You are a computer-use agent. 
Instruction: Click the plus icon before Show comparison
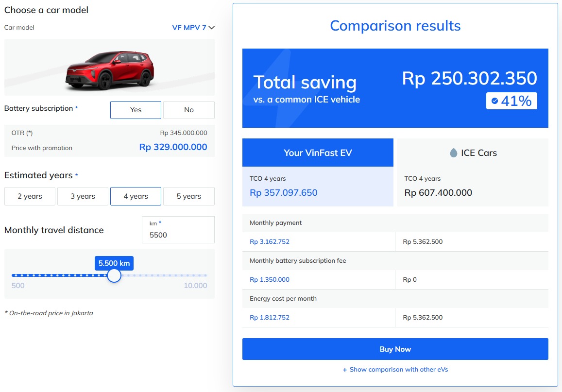(x=345, y=370)
